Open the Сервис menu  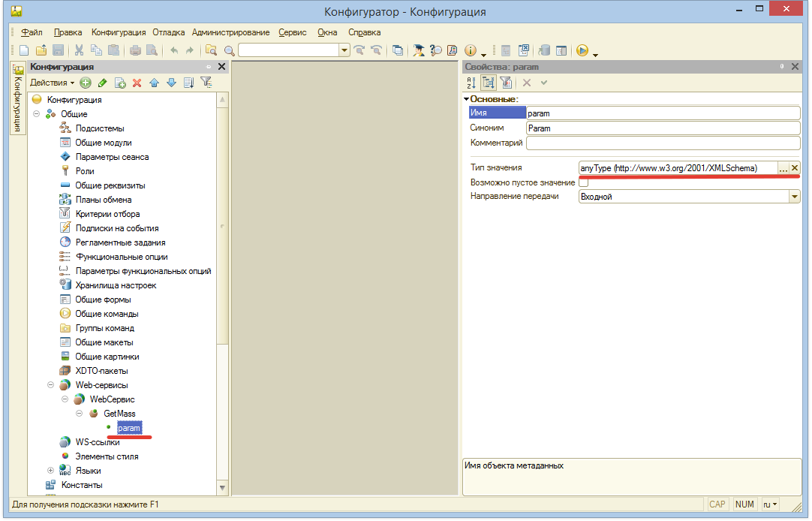click(x=293, y=32)
